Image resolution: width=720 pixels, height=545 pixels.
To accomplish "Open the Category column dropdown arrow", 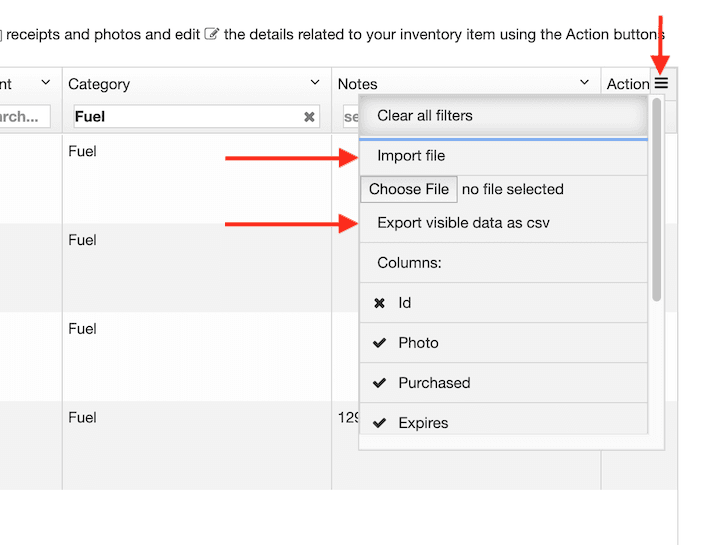I will pos(315,83).
